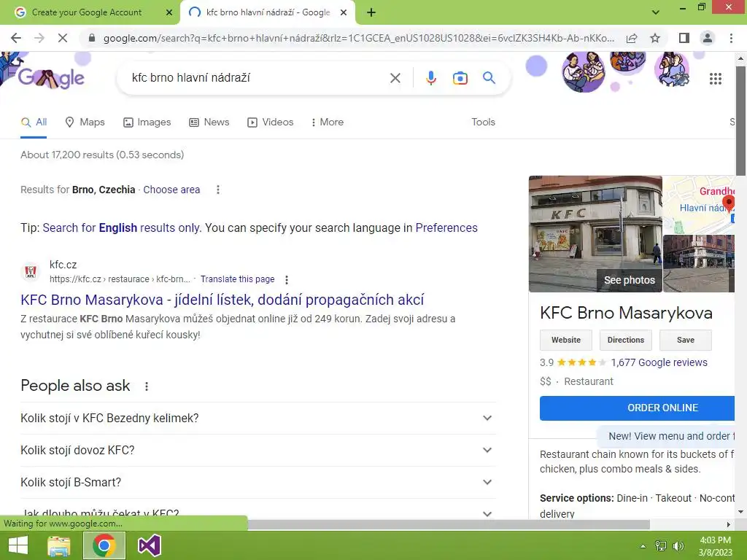
Task: Expand Kolik stojí v KFC Bezedny kelimek
Action: tap(258, 418)
